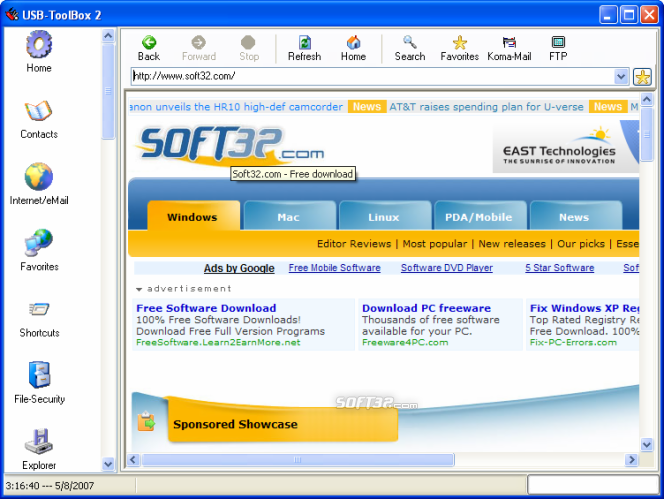Click the Ads by Google label
This screenshot has height=499, width=664.
pyautogui.click(x=239, y=268)
